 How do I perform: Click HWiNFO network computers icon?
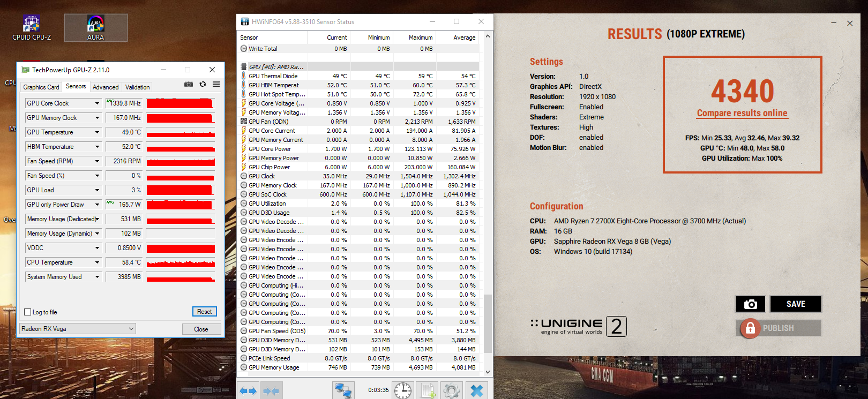pyautogui.click(x=343, y=390)
